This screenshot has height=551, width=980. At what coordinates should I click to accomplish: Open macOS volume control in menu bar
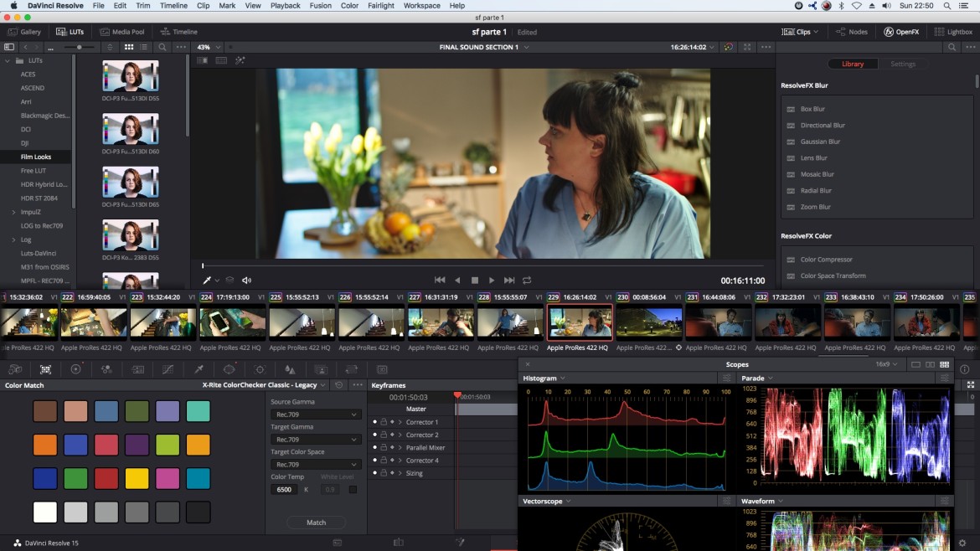tap(886, 6)
